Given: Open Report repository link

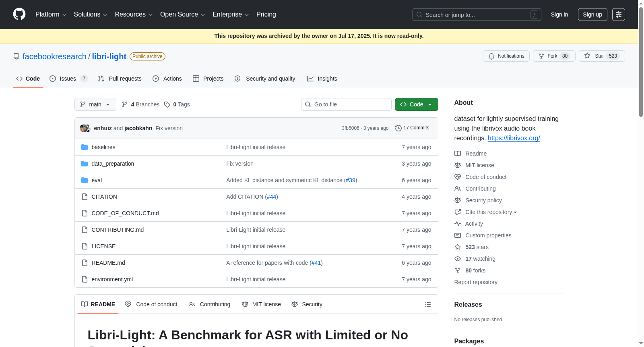Looking at the screenshot, I should pyautogui.click(x=476, y=282).
